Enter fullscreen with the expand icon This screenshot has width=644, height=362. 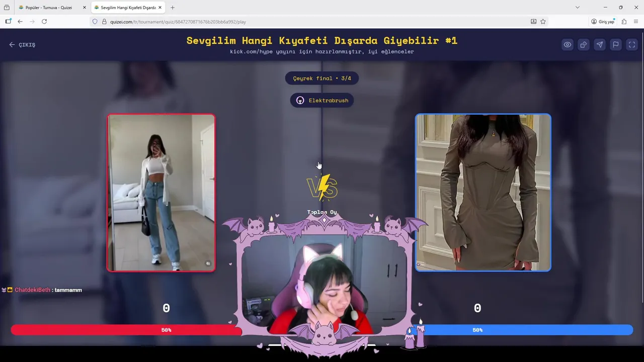tap(632, 45)
